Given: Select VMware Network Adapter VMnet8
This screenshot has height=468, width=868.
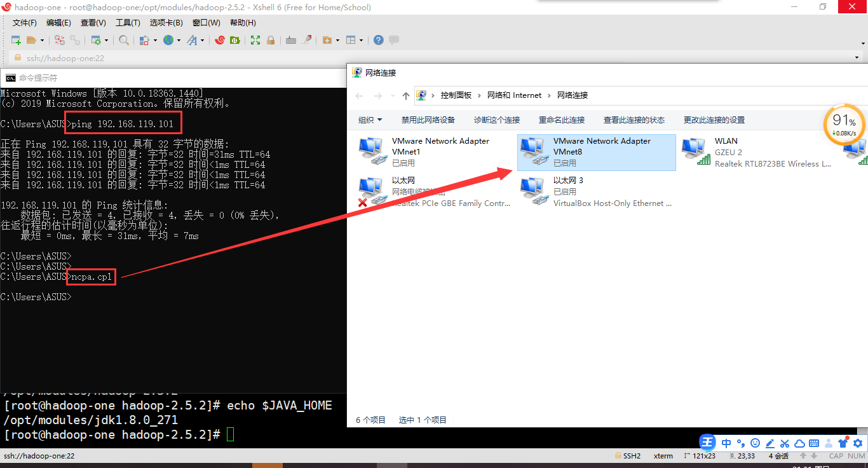Looking at the screenshot, I should 596,152.
